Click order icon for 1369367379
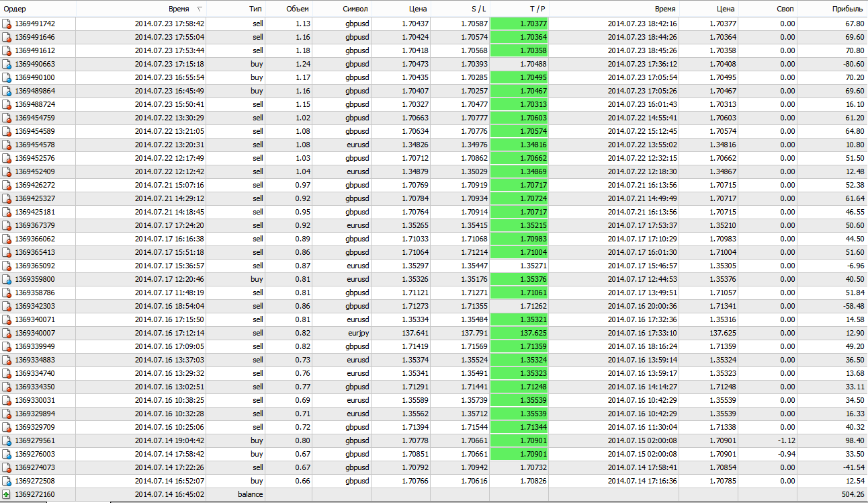Image resolution: width=868 pixels, height=503 pixels. [x=7, y=225]
